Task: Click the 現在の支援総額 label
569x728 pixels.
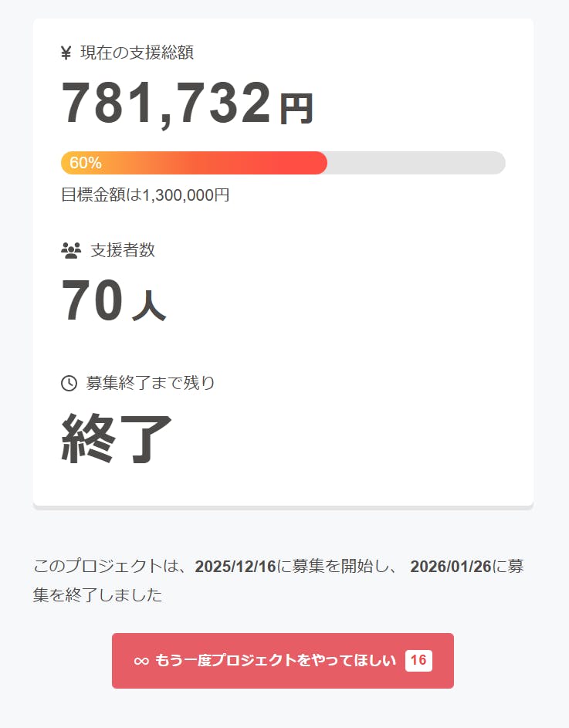Action: [137, 53]
